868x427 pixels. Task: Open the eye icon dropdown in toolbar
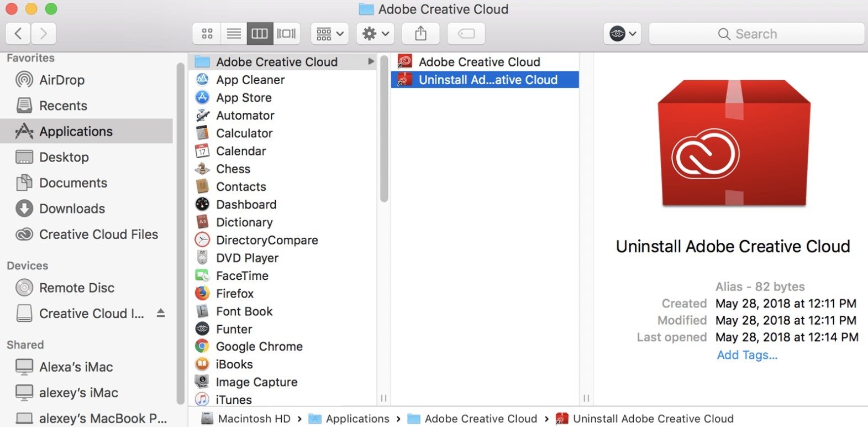click(623, 34)
